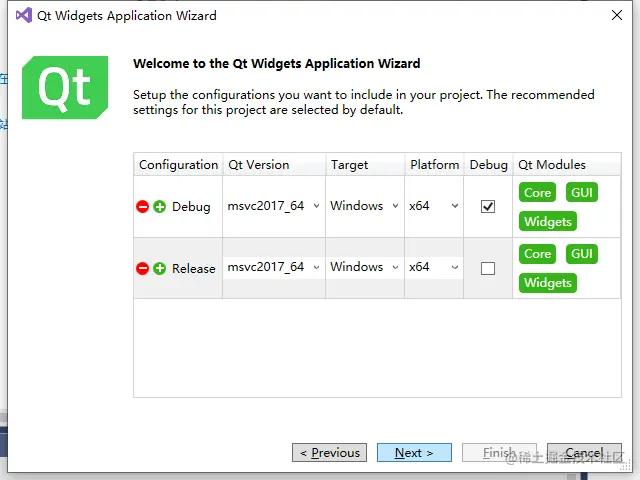
Task: Add configuration using green plus in Release row
Action: click(x=160, y=269)
